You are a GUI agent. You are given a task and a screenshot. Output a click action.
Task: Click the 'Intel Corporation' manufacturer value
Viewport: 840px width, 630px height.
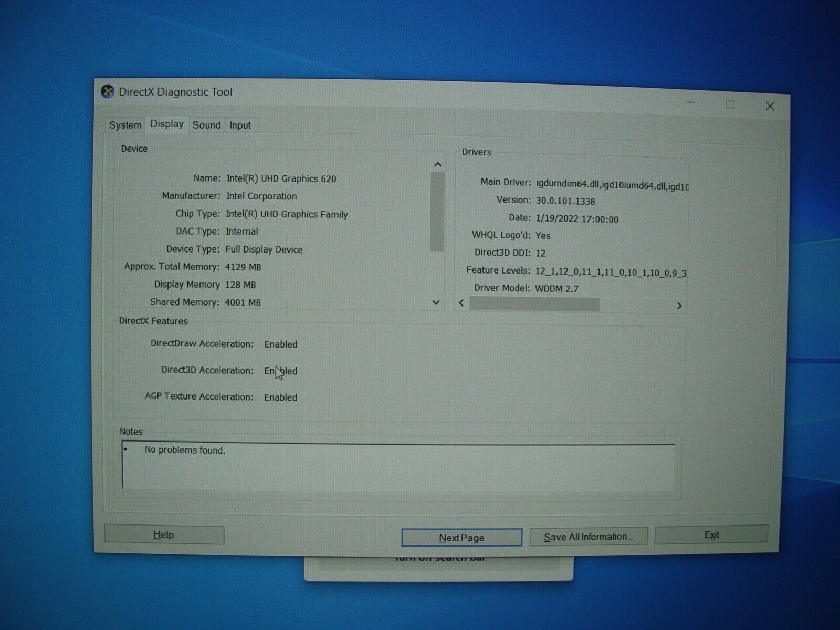pyautogui.click(x=261, y=196)
